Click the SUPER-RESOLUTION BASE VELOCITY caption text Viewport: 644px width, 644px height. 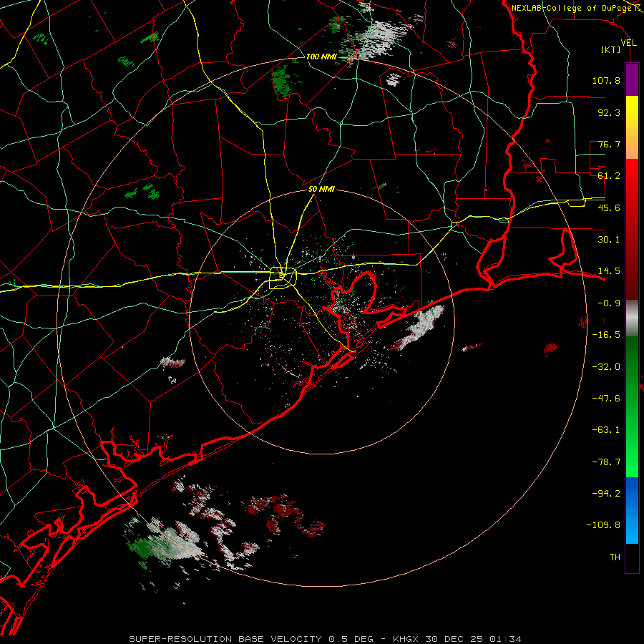(225, 639)
